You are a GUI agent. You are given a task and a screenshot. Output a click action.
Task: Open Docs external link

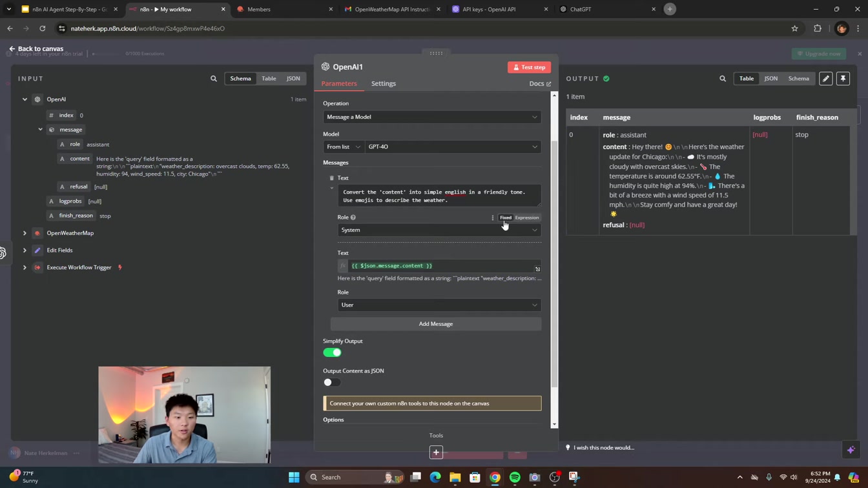540,84
